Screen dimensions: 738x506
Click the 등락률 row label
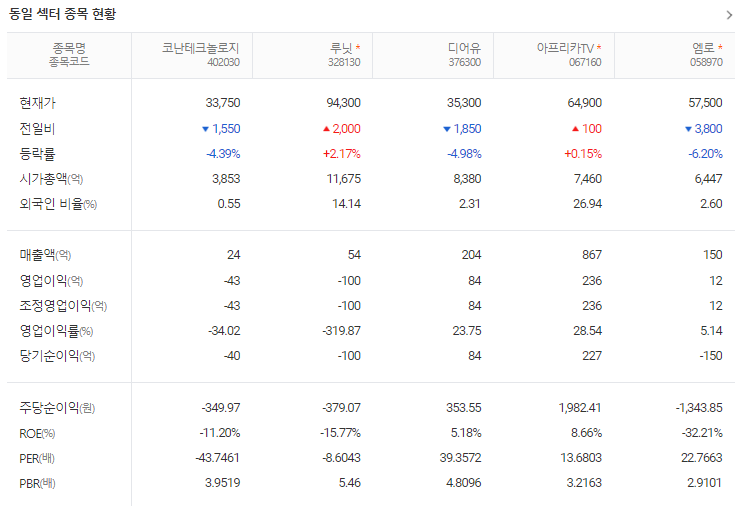tap(37, 153)
